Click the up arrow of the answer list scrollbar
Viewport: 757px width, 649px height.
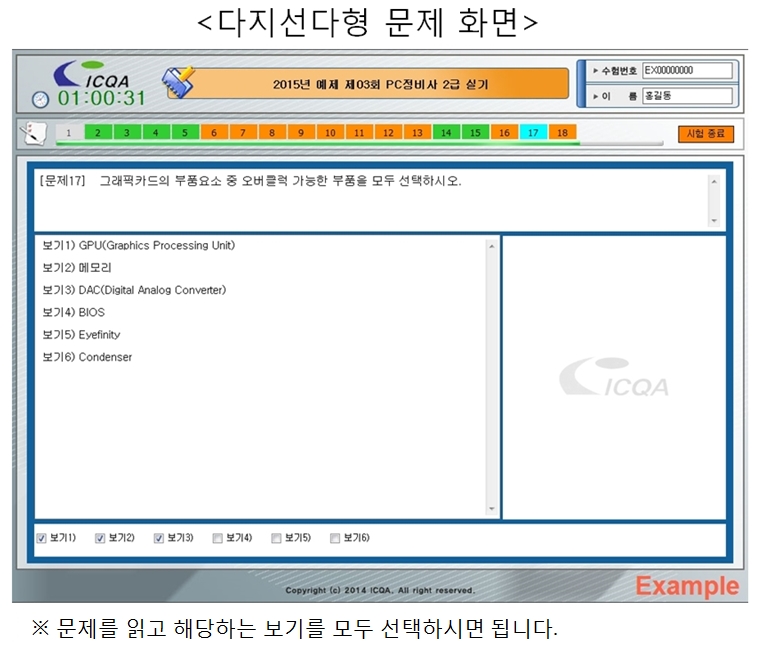pos(491,246)
